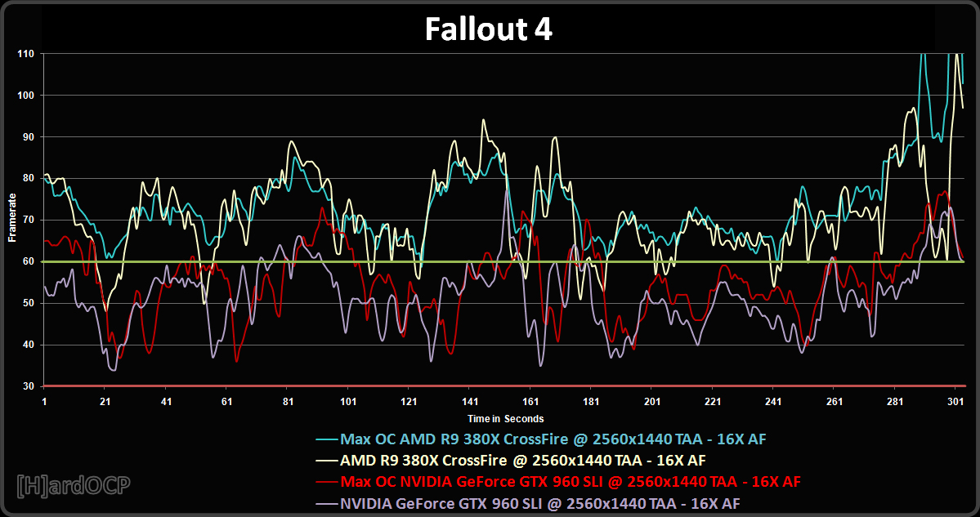Click the 80 y-axis value
Screen dimensions: 980x517
coord(28,179)
